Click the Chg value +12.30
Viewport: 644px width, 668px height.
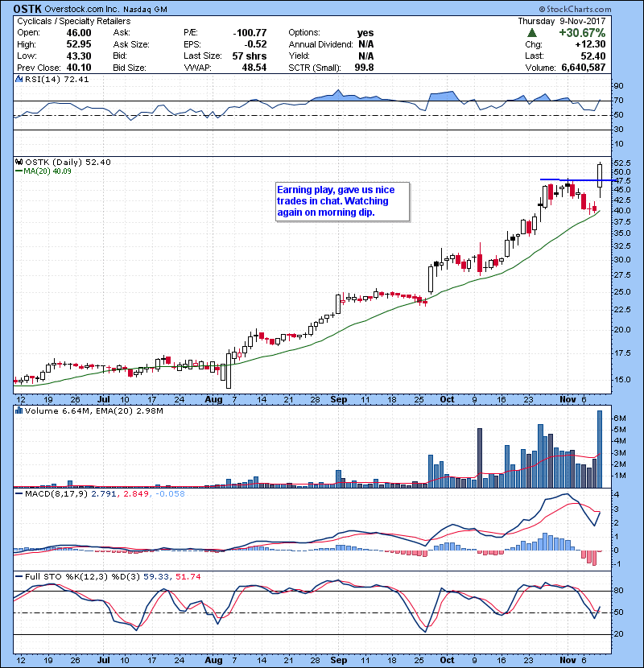coord(590,44)
